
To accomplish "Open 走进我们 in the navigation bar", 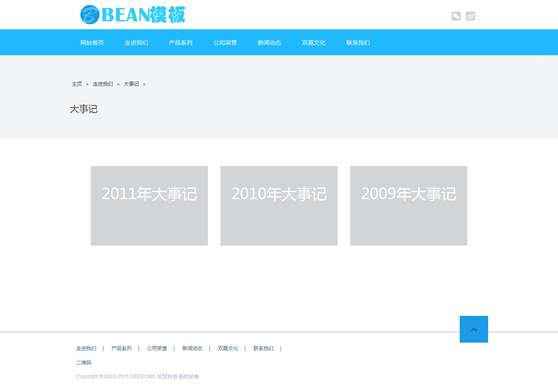I will pos(136,43).
